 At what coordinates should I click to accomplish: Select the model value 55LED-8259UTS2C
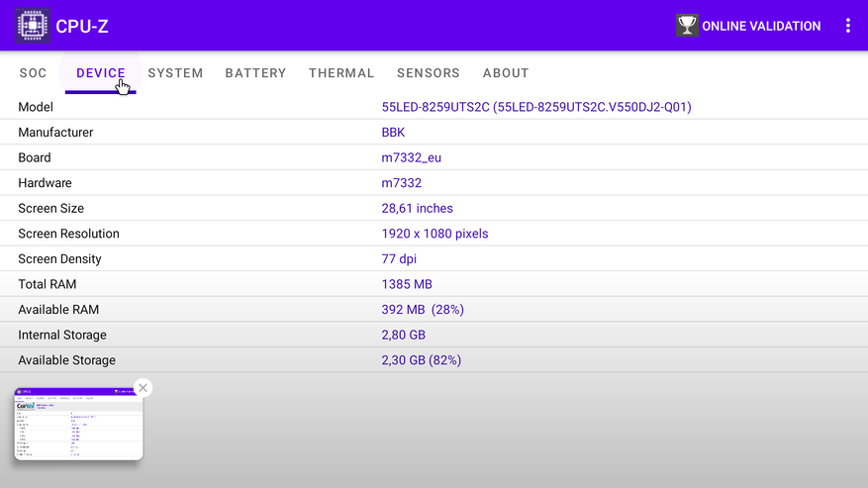[536, 107]
